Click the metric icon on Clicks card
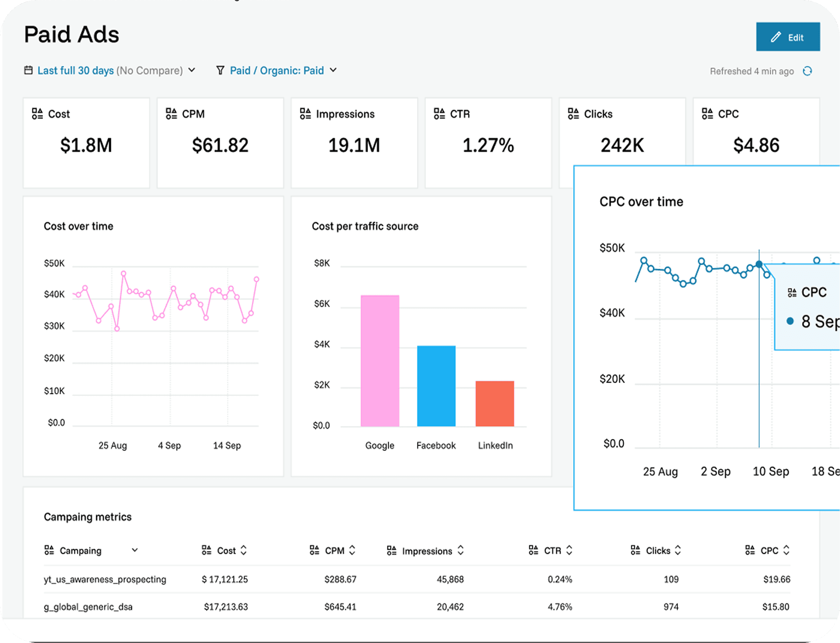The width and height of the screenshot is (840, 643). click(x=573, y=114)
